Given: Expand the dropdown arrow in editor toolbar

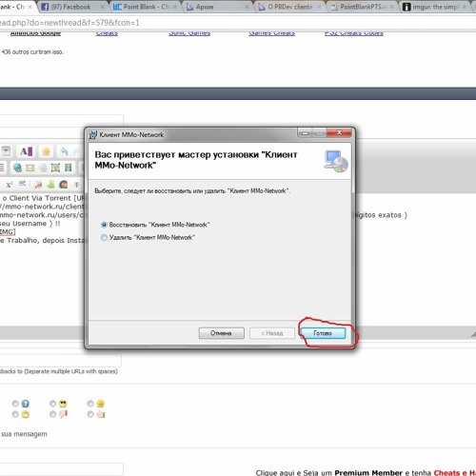Looking at the screenshot, I should pos(6,151).
